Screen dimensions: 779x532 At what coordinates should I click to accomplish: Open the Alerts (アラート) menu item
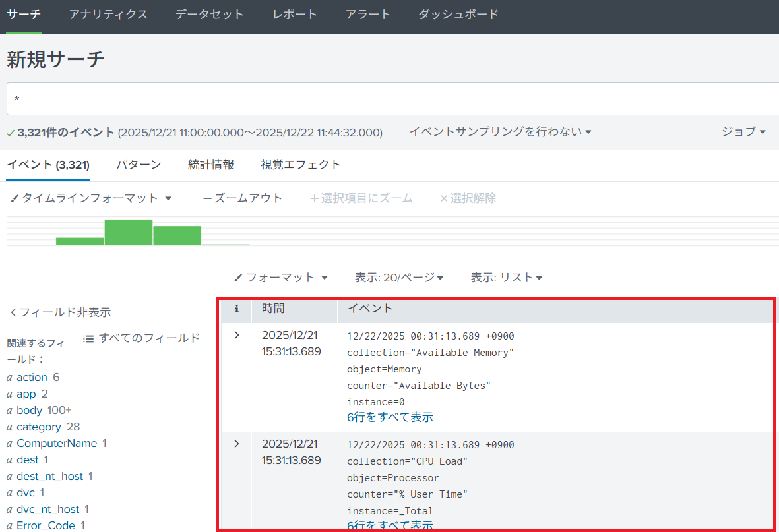367,15
